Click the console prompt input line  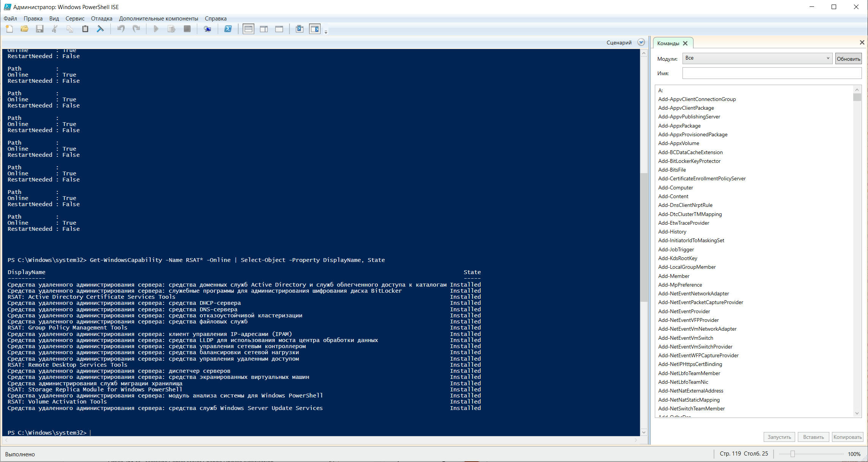[x=321, y=432]
